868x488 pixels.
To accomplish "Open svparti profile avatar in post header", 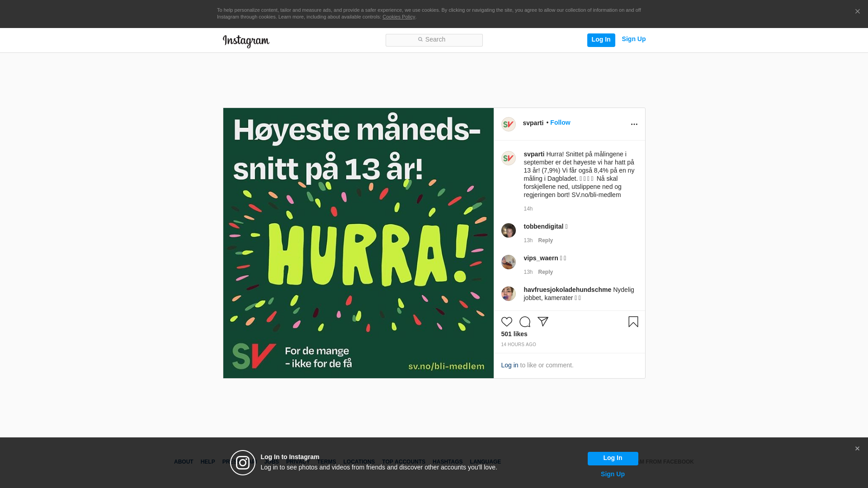I will (x=508, y=124).
